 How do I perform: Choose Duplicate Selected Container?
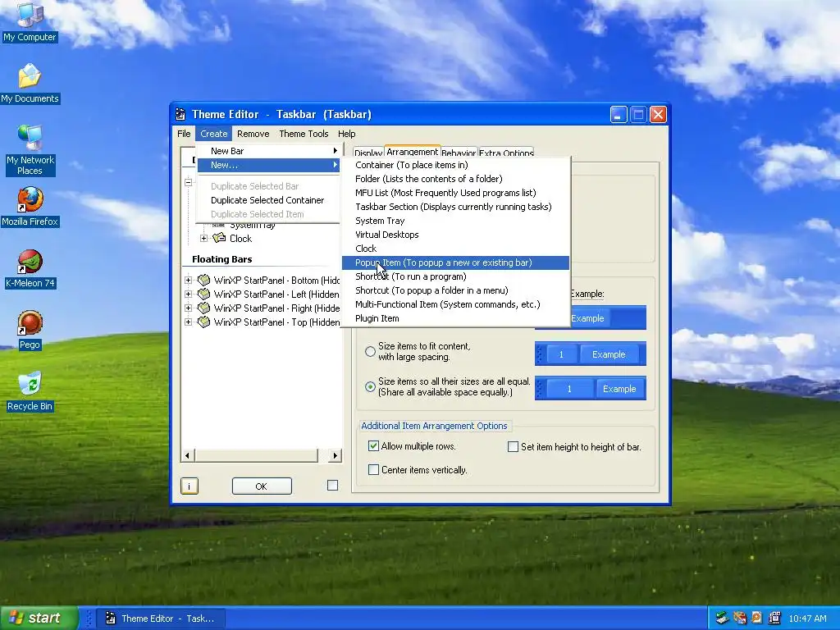(268, 200)
